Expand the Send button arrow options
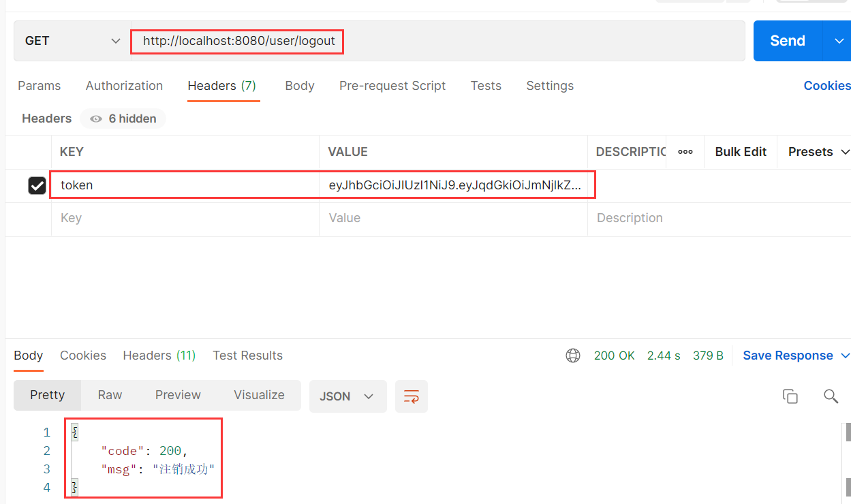Screen dimensions: 851x504 (838, 41)
